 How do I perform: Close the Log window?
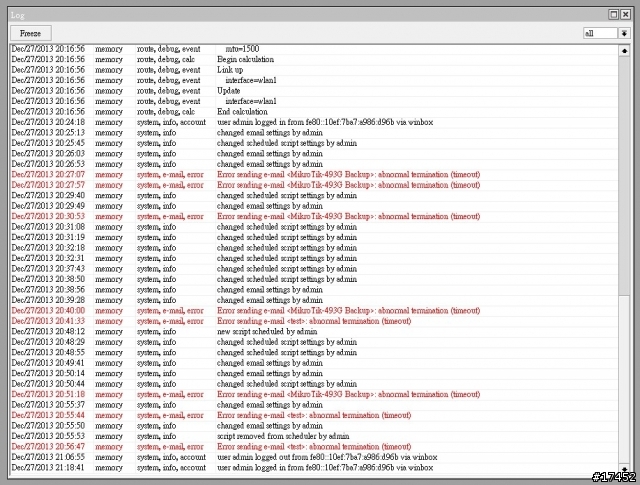(x=625, y=15)
